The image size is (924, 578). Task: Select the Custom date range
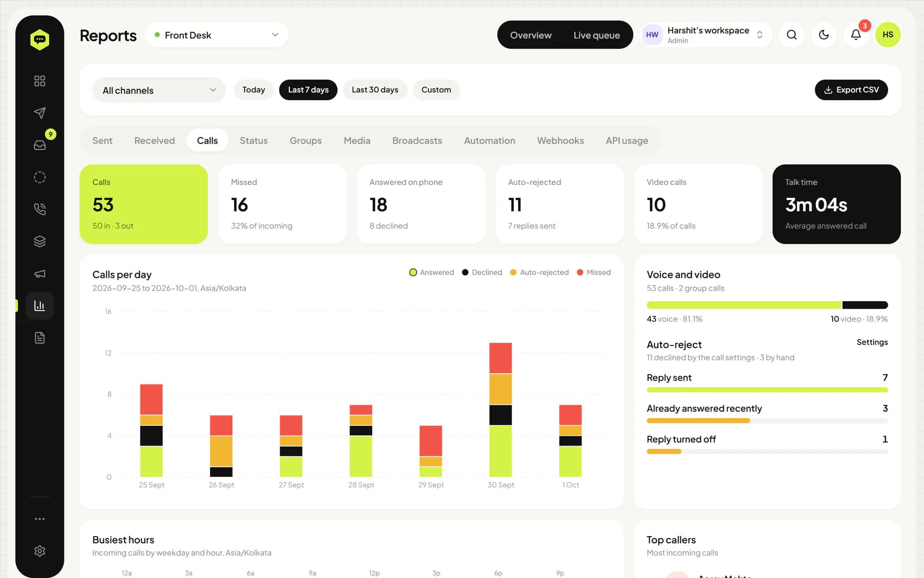pos(436,90)
